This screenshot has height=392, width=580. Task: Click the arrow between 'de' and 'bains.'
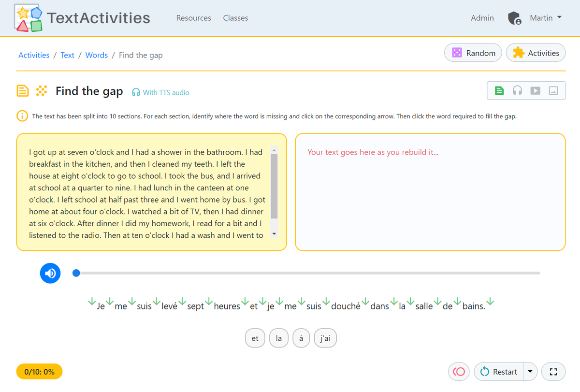pyautogui.click(x=458, y=302)
